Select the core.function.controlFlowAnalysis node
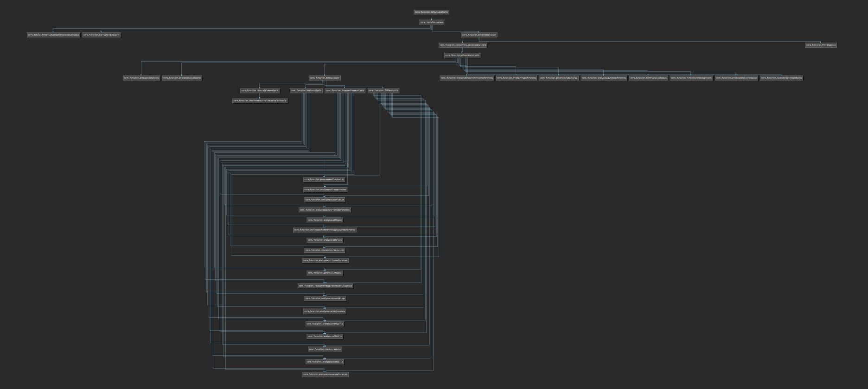 (x=260, y=90)
